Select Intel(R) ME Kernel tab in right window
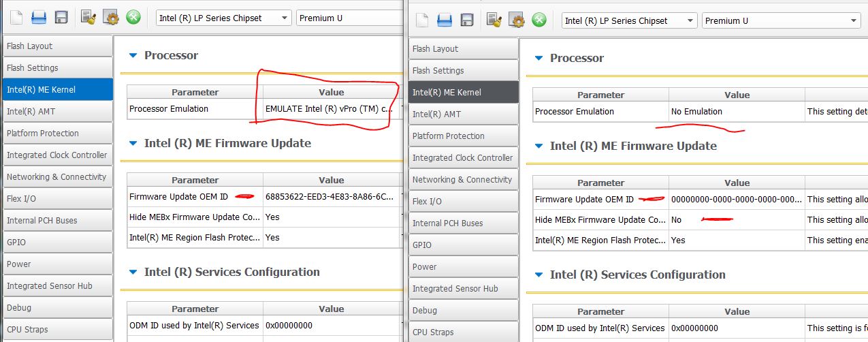 coord(463,93)
